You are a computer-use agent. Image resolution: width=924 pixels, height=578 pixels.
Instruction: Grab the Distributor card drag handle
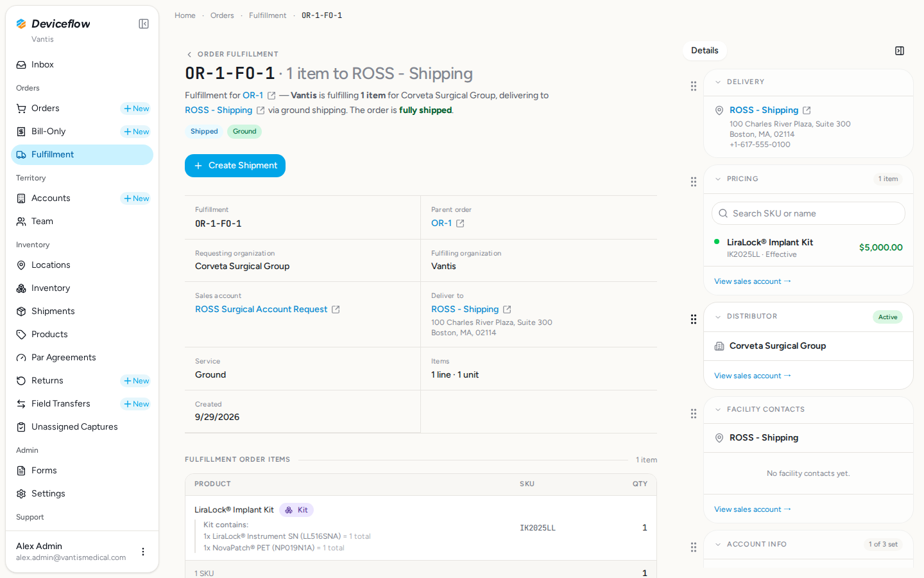point(694,319)
